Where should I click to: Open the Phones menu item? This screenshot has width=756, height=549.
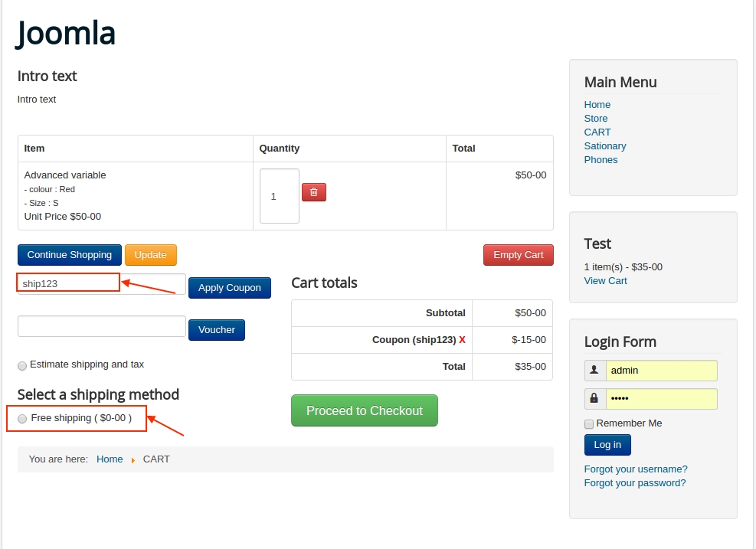601,160
